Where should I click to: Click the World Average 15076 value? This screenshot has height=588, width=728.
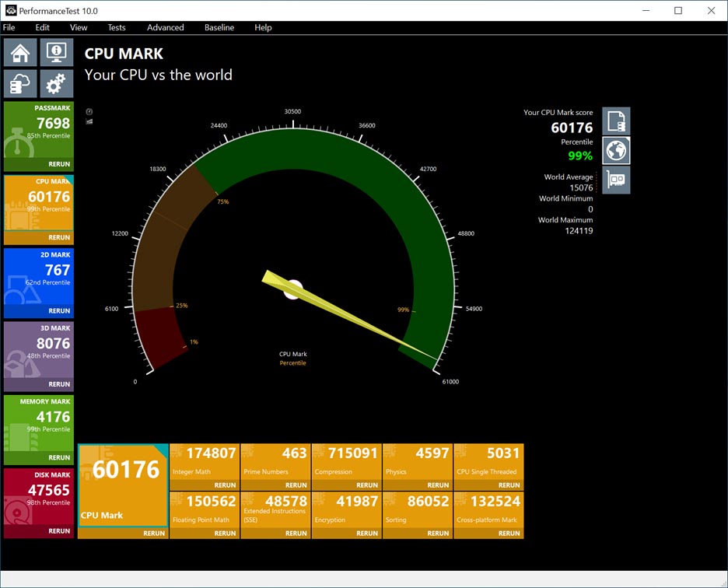coord(581,187)
